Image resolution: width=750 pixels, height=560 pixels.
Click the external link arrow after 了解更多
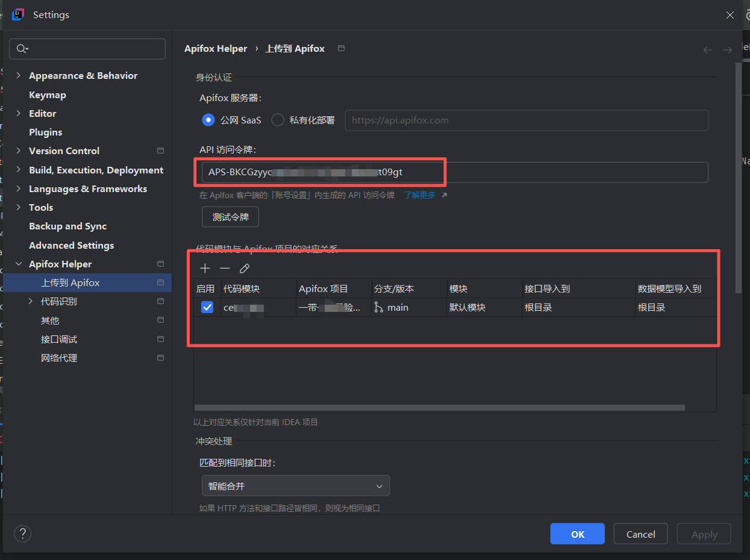click(x=445, y=195)
